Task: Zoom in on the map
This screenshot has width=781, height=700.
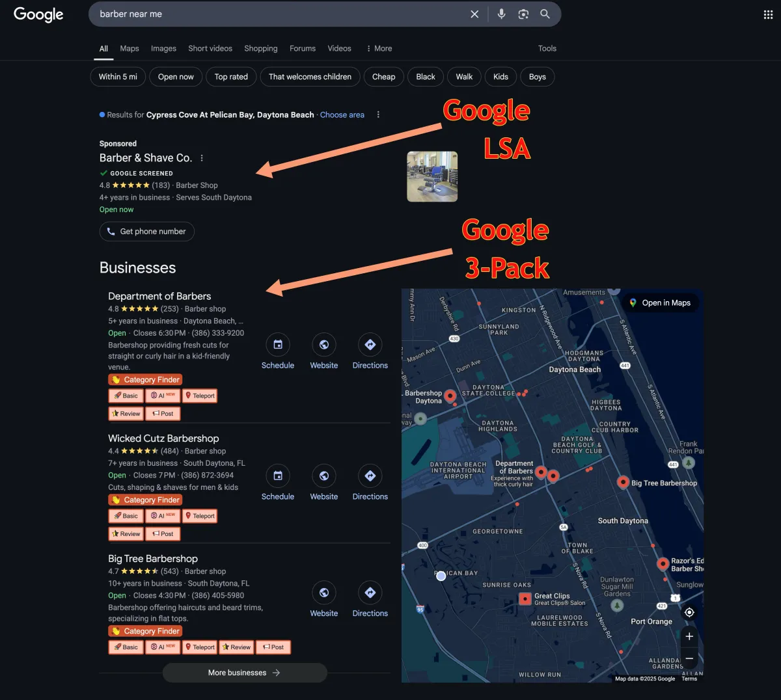Action: [689, 636]
